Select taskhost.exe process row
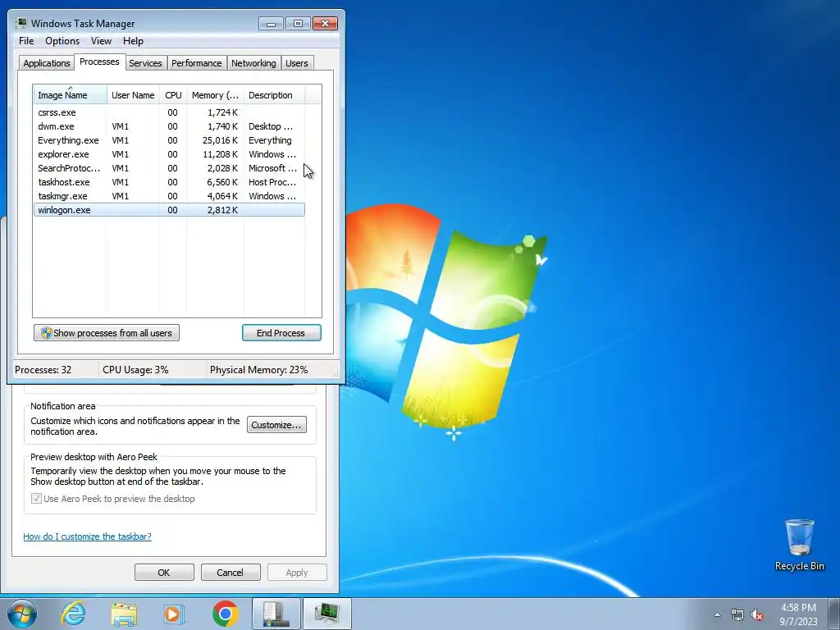This screenshot has width=840, height=630. pos(169,182)
